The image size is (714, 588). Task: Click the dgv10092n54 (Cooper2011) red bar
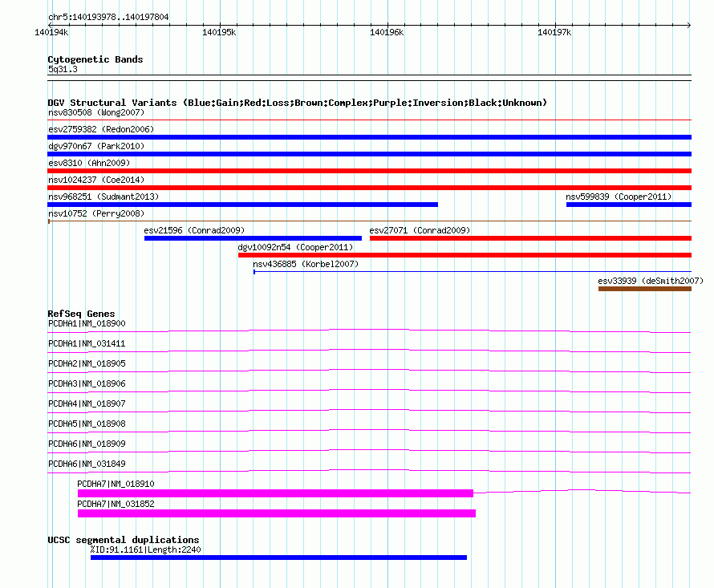click(465, 255)
